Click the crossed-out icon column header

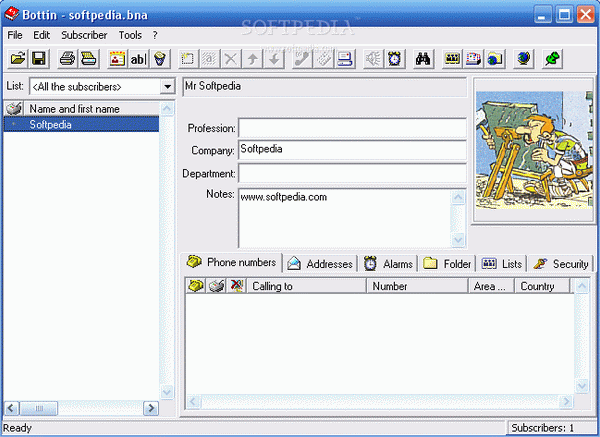(237, 286)
